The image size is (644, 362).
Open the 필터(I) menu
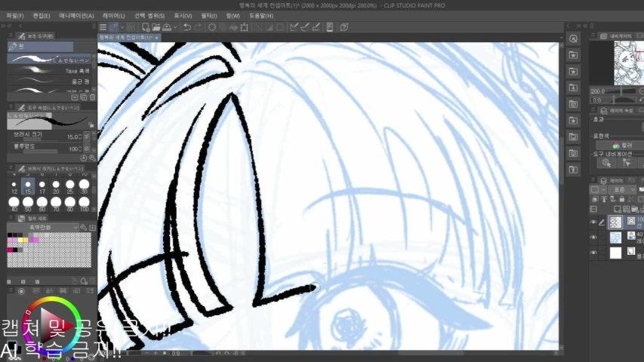coord(209,16)
